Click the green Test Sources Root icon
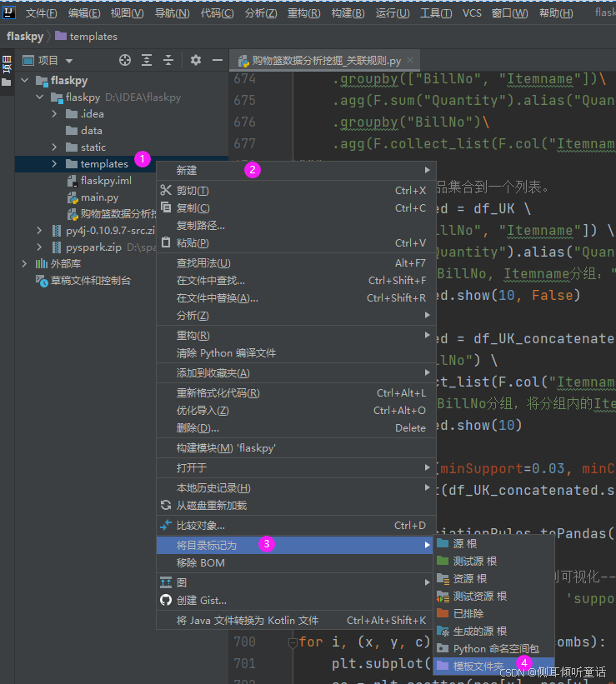This screenshot has width=616, height=684. coord(443,561)
